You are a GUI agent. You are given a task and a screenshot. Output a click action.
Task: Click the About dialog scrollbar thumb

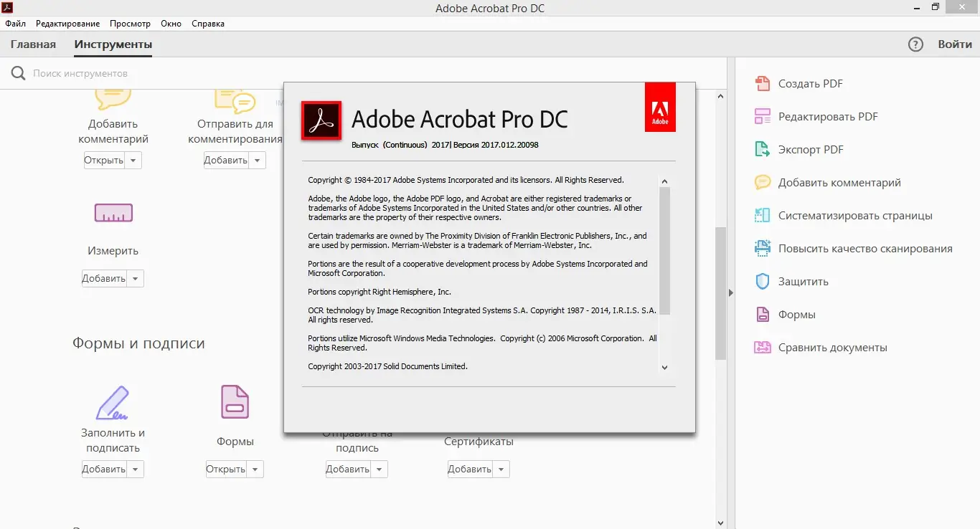tap(664, 251)
